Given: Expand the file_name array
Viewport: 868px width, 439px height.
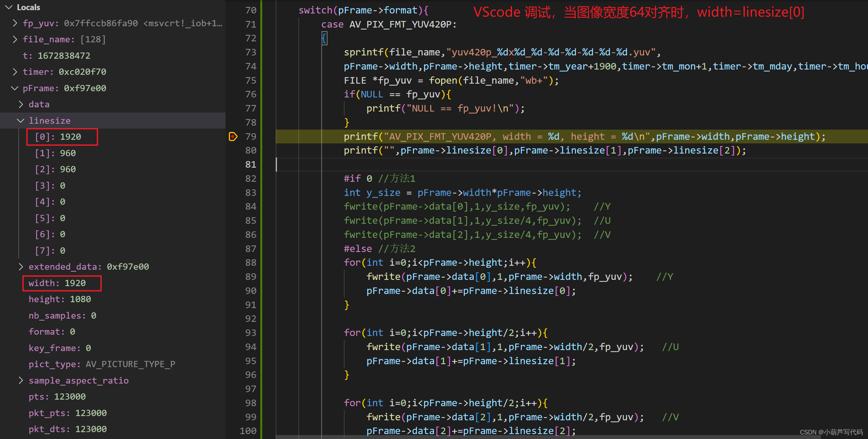Looking at the screenshot, I should click(x=14, y=39).
